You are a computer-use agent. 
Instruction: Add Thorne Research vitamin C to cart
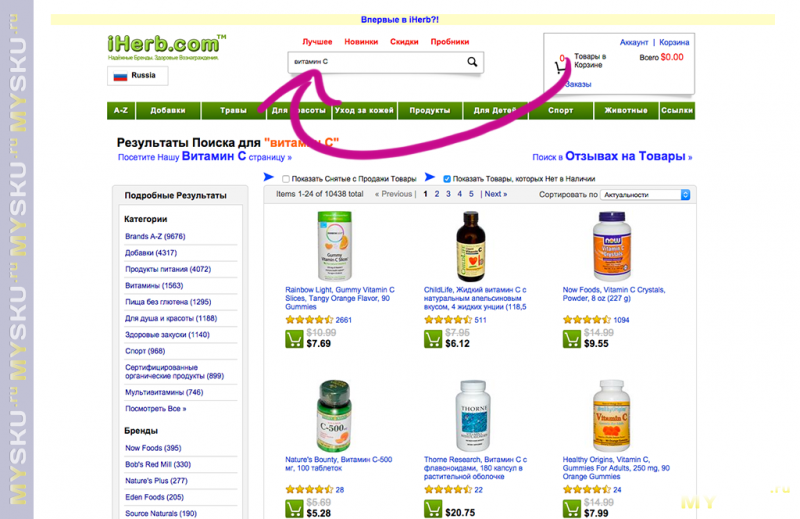(433, 509)
